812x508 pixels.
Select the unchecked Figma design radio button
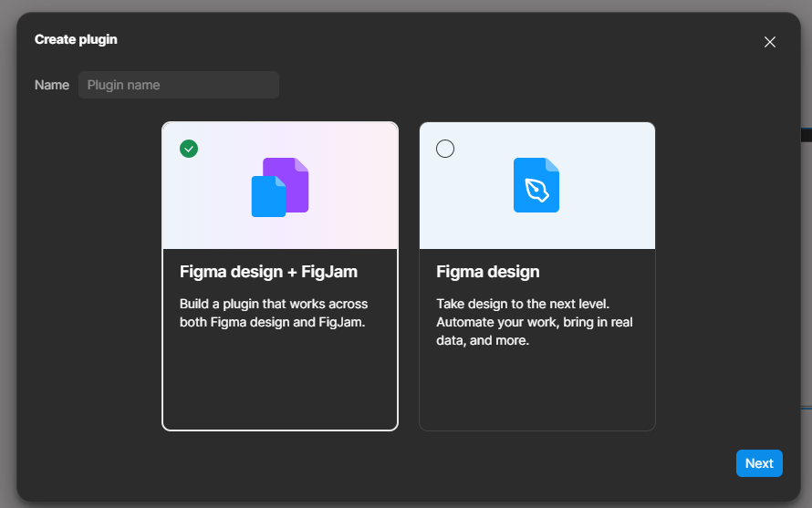coord(445,149)
